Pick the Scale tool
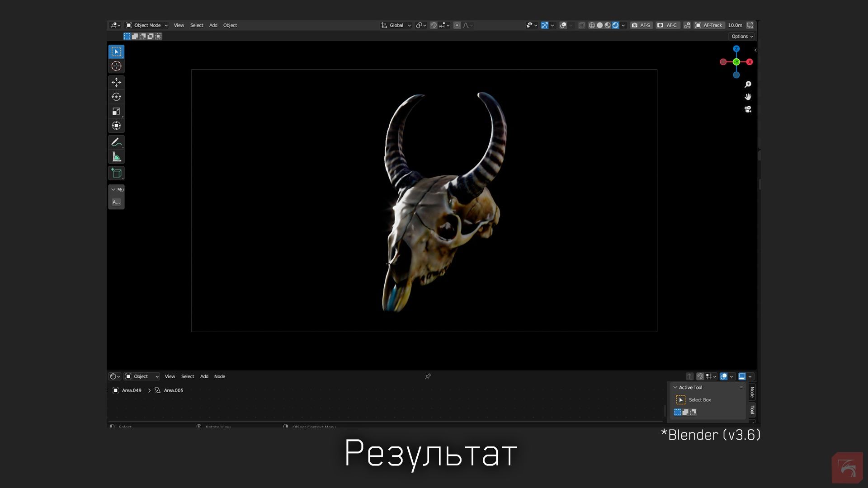This screenshot has height=488, width=868. (116, 111)
